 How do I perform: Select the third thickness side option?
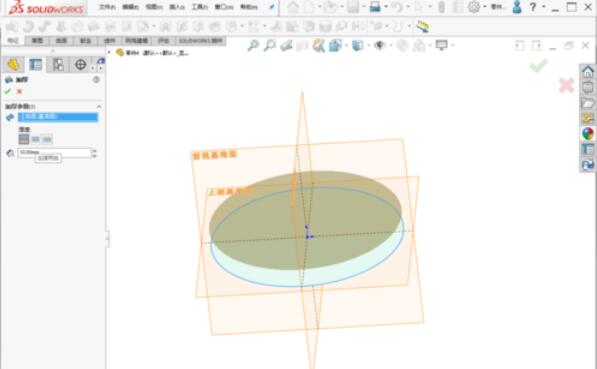coord(47,139)
